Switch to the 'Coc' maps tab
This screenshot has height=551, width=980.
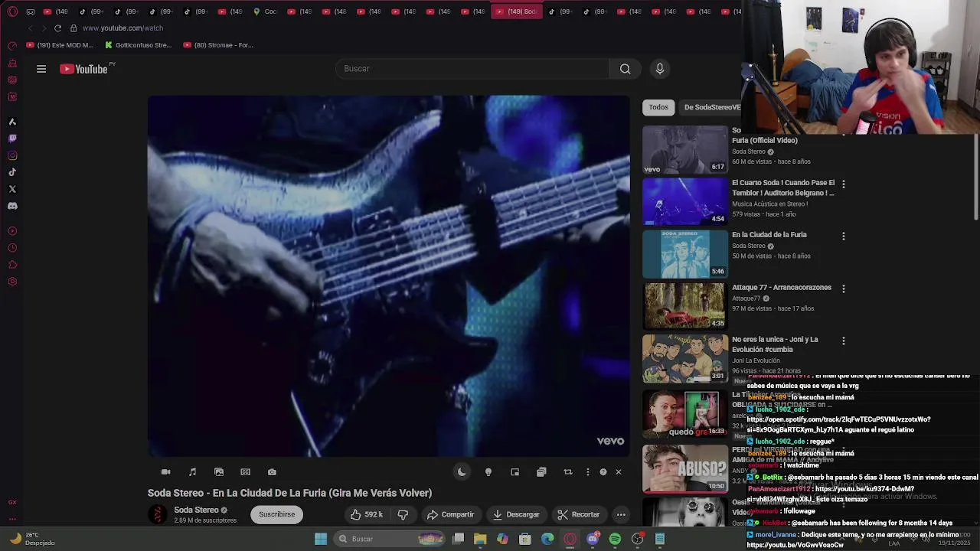(x=265, y=11)
